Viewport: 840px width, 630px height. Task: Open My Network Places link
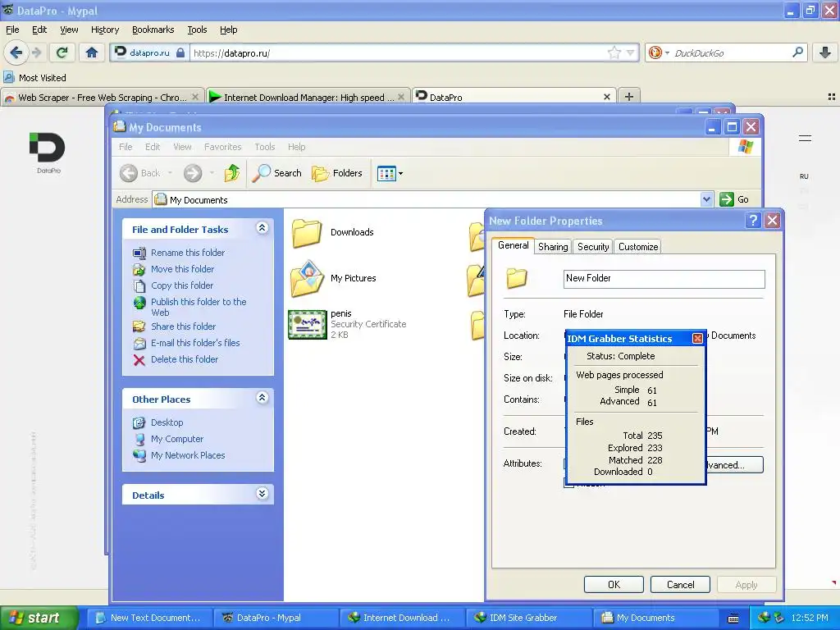[188, 455]
